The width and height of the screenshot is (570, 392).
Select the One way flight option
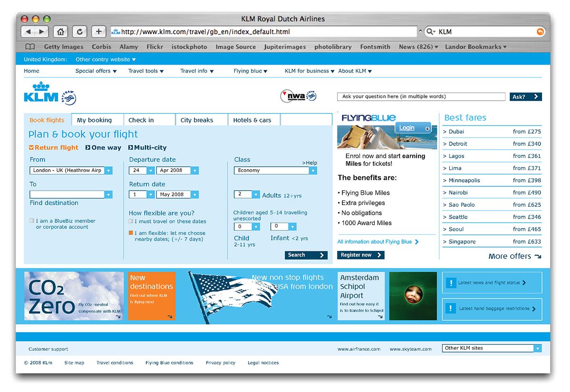point(103,148)
